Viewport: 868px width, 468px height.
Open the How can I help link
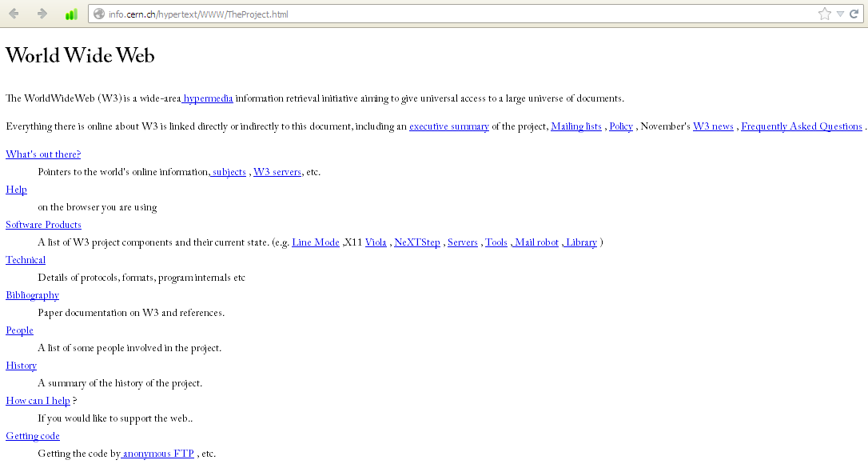point(38,401)
